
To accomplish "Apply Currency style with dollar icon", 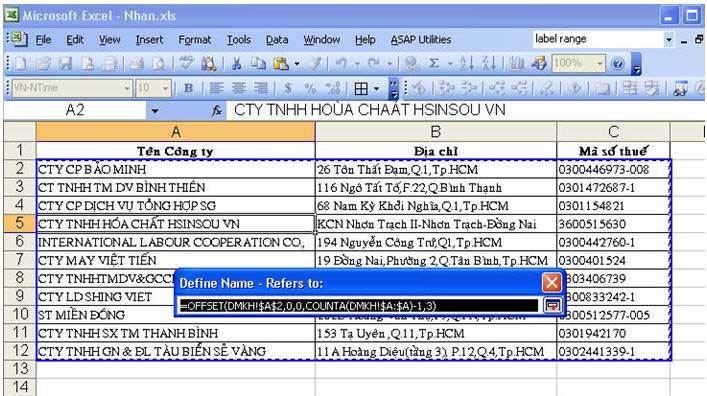I will (x=288, y=88).
